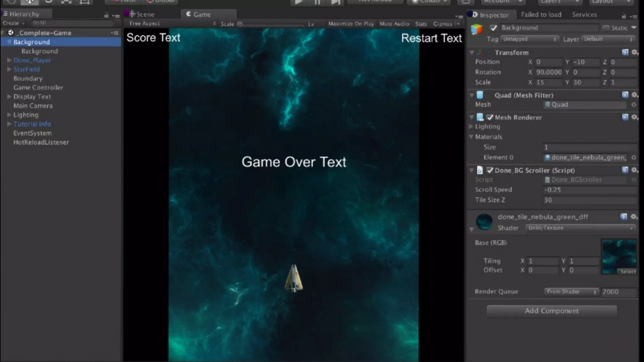Adjust the Game view Scale slider

(x=240, y=24)
